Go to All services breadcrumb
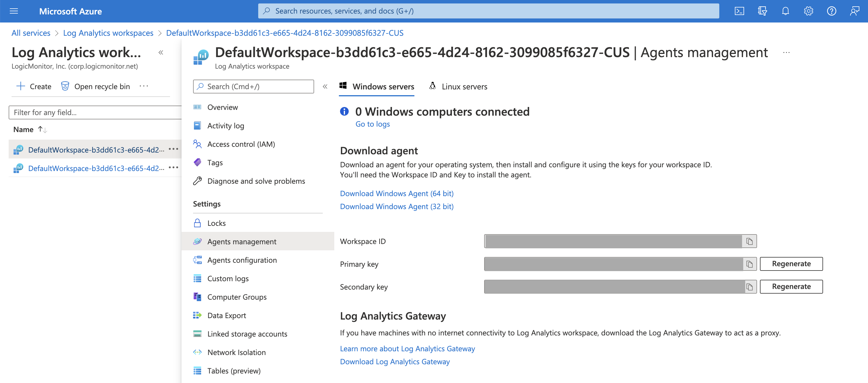 [31, 33]
